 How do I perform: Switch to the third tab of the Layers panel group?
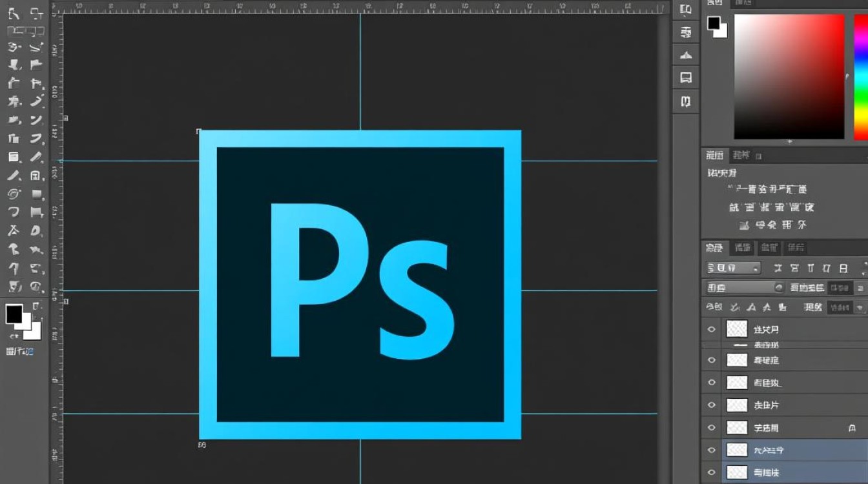[769, 248]
